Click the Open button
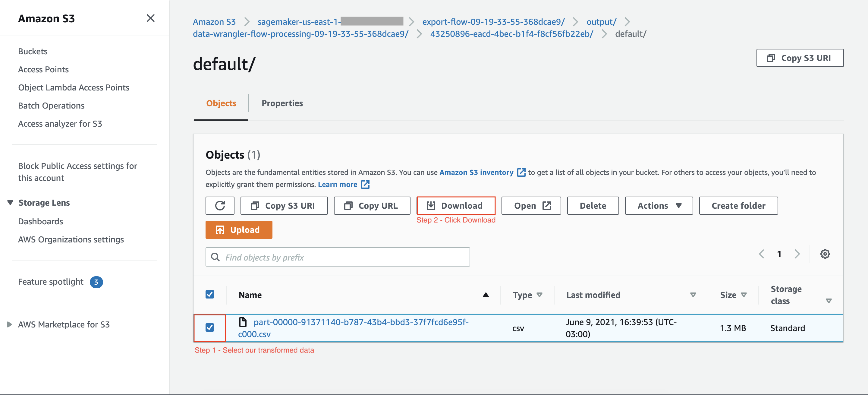The height and width of the screenshot is (395, 868). (x=531, y=206)
